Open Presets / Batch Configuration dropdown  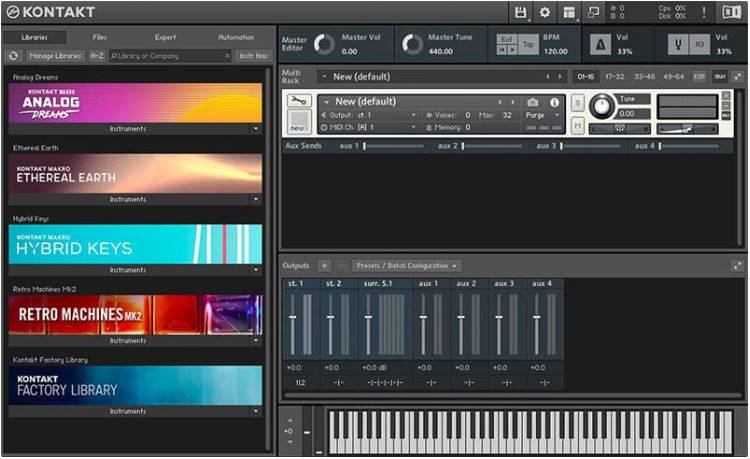406,266
